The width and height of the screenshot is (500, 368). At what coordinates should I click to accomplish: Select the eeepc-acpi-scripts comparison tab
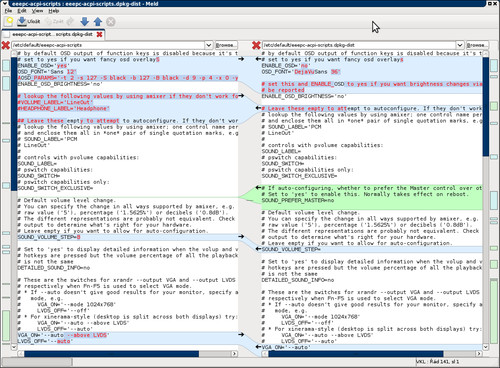(52, 34)
